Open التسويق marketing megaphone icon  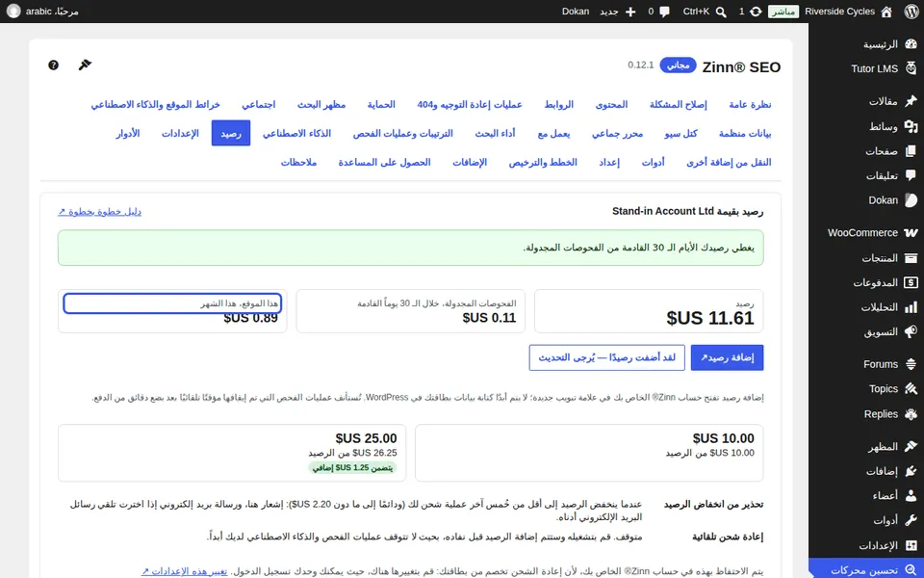click(x=911, y=332)
